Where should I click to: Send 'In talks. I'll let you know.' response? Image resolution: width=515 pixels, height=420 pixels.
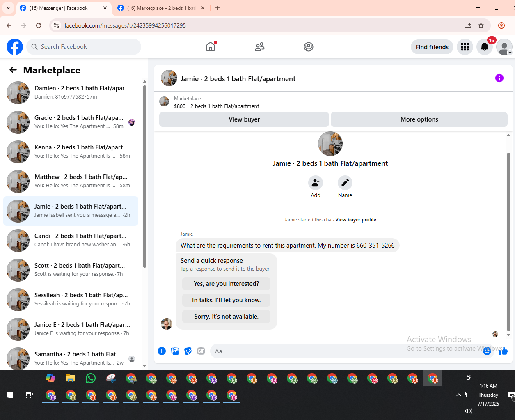226,300
